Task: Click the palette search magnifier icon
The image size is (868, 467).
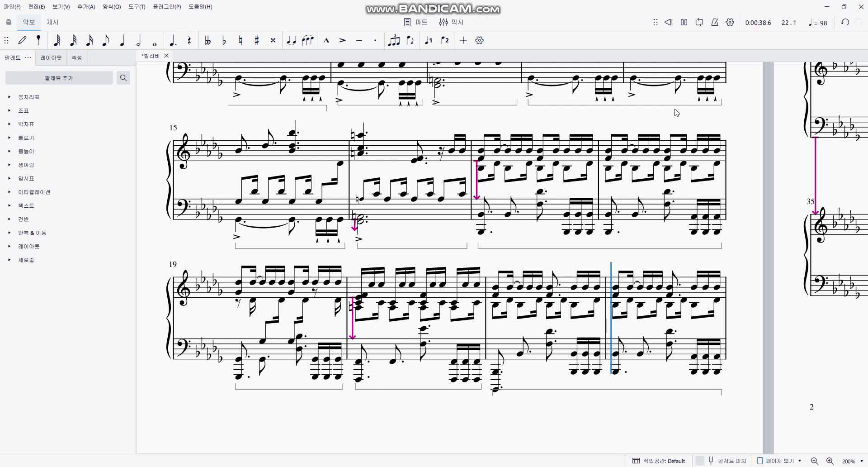Action: pyautogui.click(x=123, y=78)
